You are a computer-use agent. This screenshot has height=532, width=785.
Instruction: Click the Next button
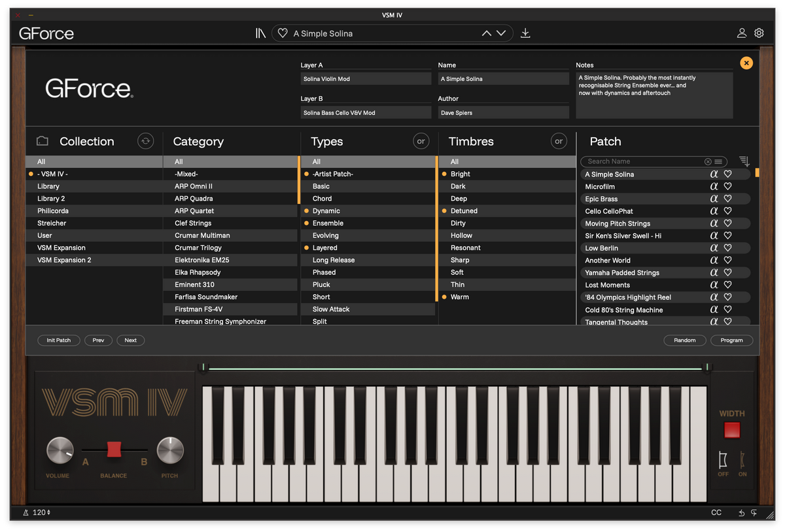pyautogui.click(x=131, y=340)
